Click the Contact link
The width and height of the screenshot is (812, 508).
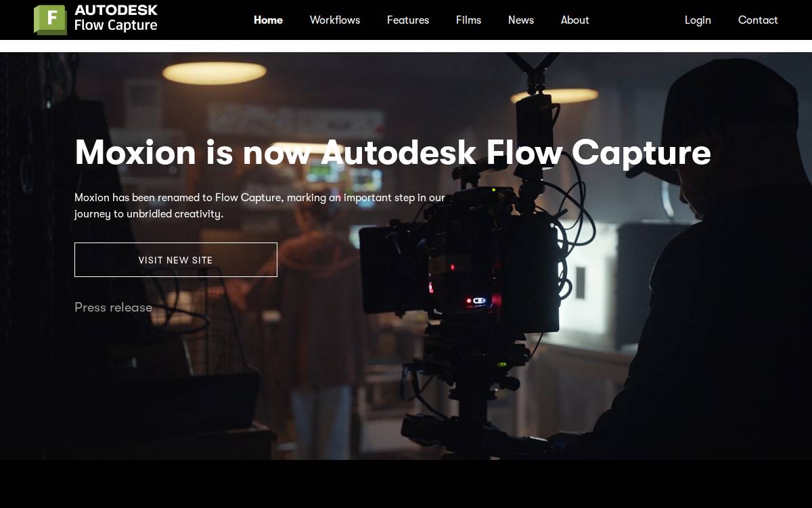tap(758, 20)
